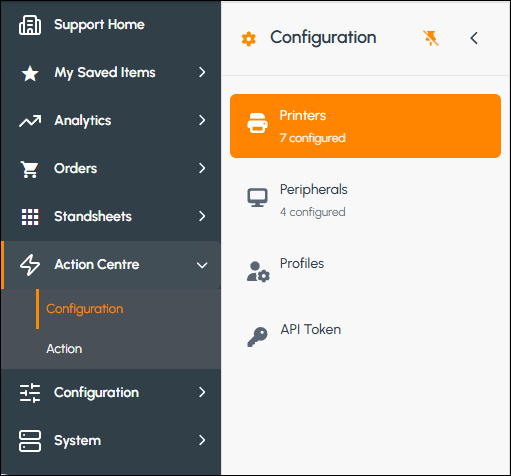
Task: Select Analytics in the sidebar
Action: coord(111,120)
